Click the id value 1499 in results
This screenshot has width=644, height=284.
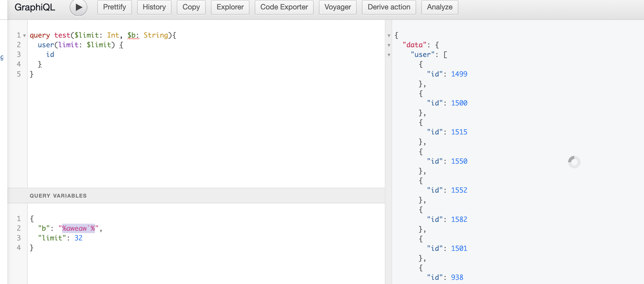click(459, 74)
